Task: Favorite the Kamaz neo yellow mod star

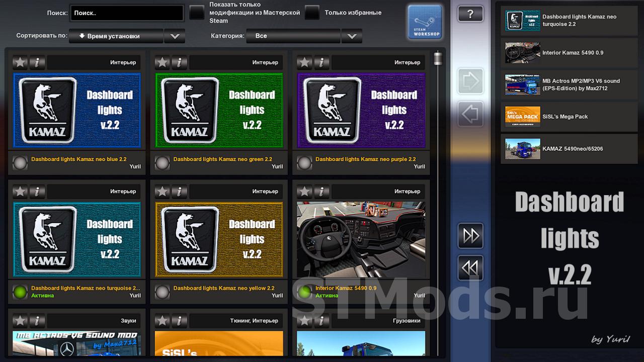Action: tap(162, 192)
